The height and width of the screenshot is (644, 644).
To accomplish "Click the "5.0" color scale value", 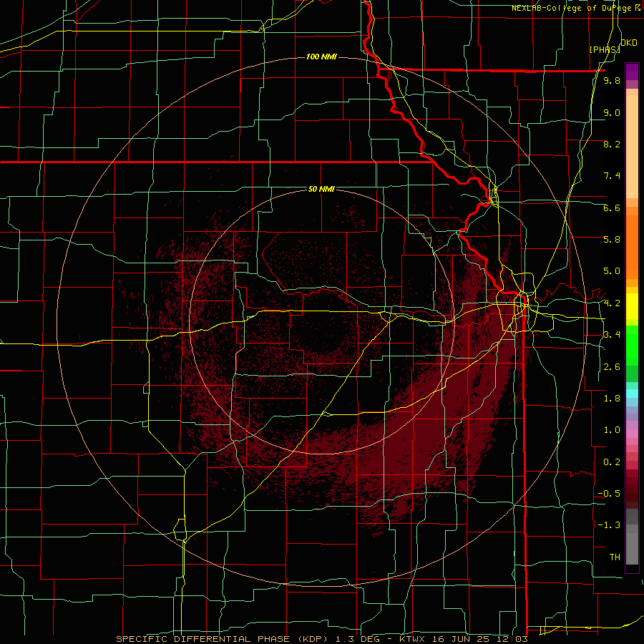I will (612, 271).
